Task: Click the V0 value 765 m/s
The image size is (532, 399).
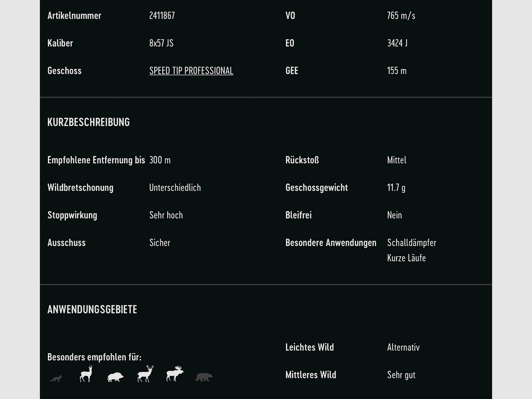Action: point(401,16)
